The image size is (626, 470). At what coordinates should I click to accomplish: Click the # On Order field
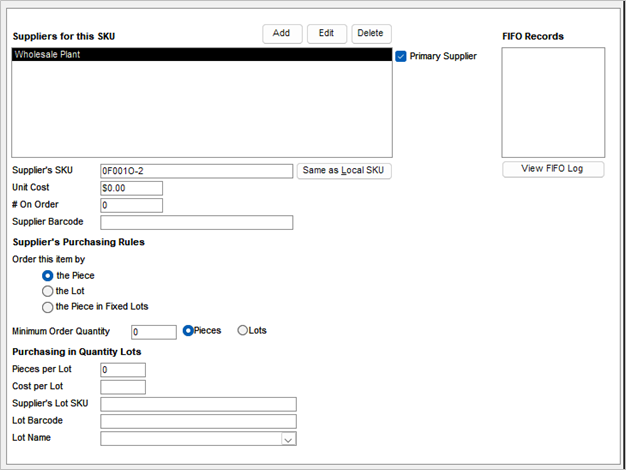(x=131, y=205)
